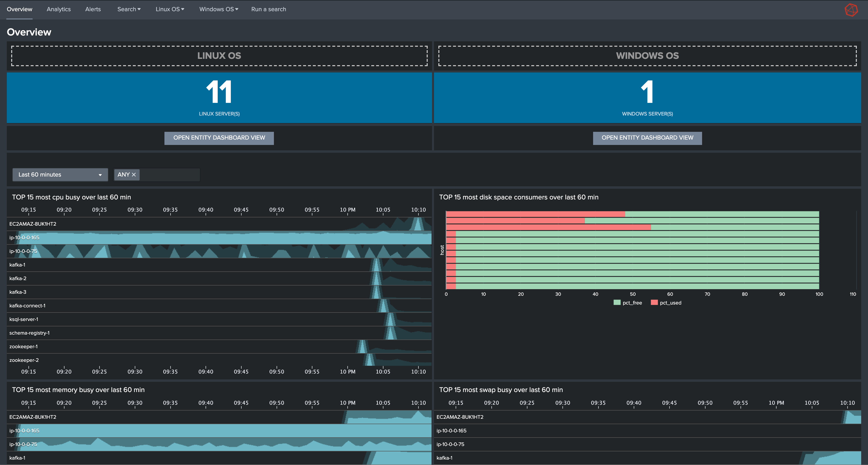This screenshot has width=868, height=465.
Task: Switch to the Analytics tab
Action: point(59,9)
